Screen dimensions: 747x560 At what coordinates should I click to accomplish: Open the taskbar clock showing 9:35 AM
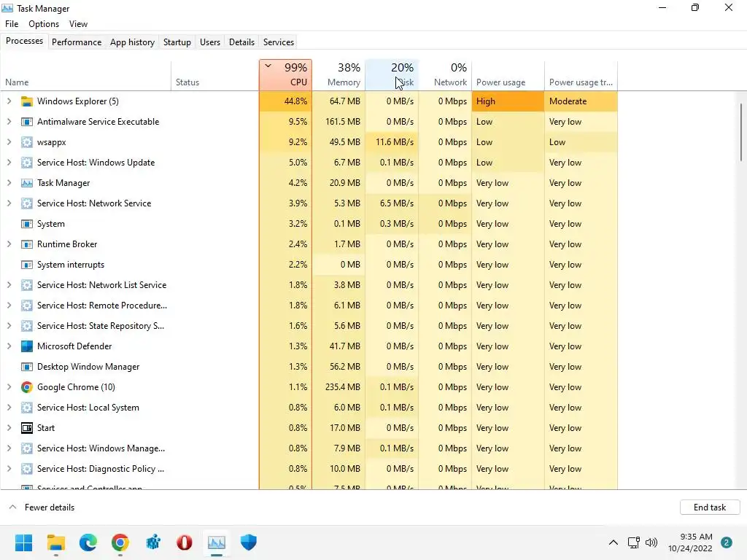click(x=690, y=542)
